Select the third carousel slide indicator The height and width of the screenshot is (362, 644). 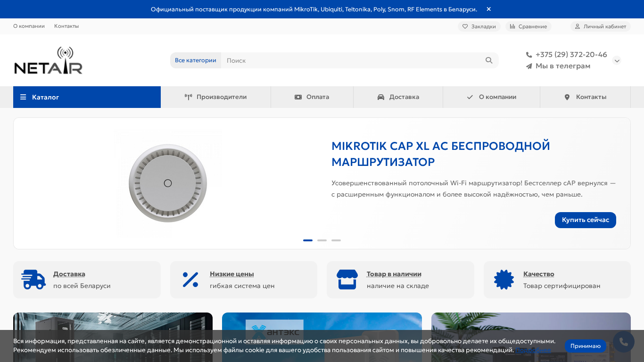point(336,240)
